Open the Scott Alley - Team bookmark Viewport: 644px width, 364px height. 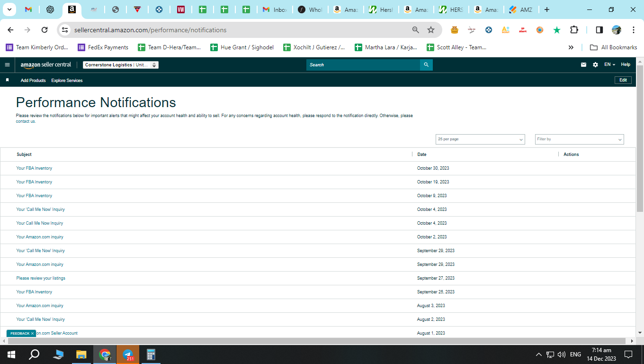(x=456, y=47)
